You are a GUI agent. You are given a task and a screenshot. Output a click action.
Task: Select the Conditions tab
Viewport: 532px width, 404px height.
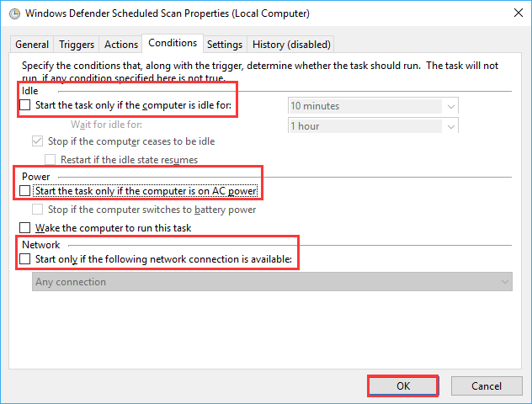coord(173,43)
